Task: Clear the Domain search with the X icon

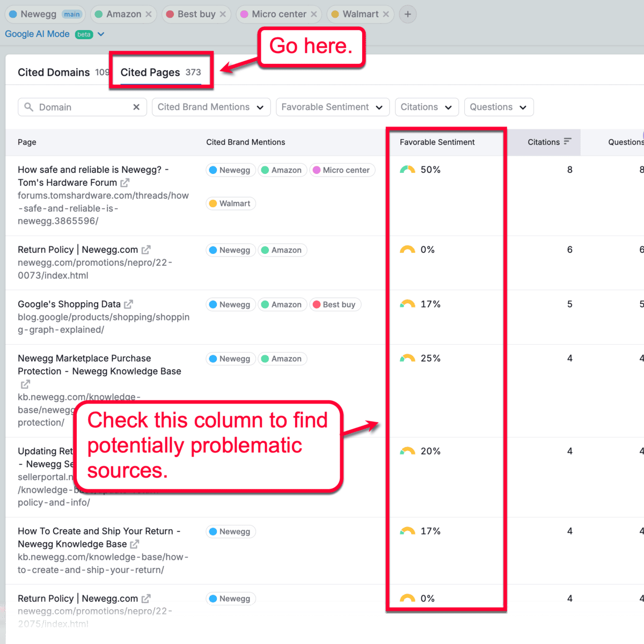Action: [x=136, y=107]
